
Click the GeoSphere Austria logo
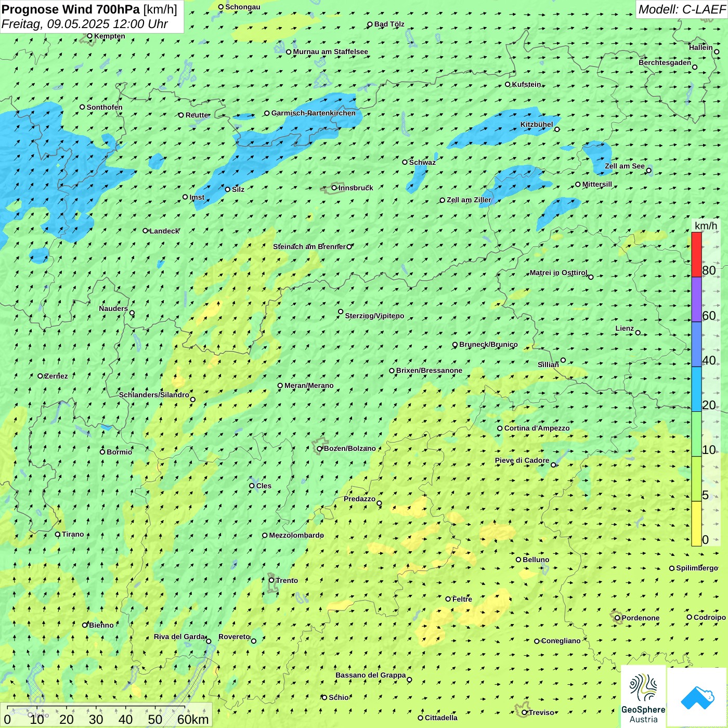point(643,697)
